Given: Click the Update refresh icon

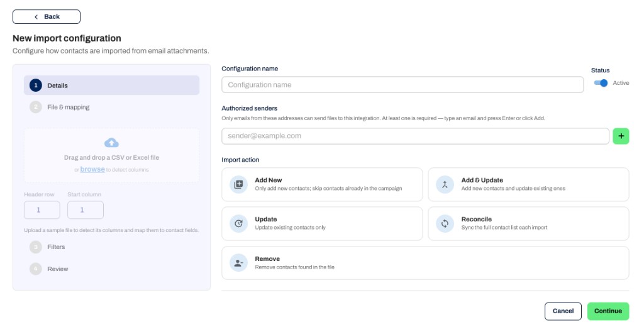Looking at the screenshot, I should 238,223.
